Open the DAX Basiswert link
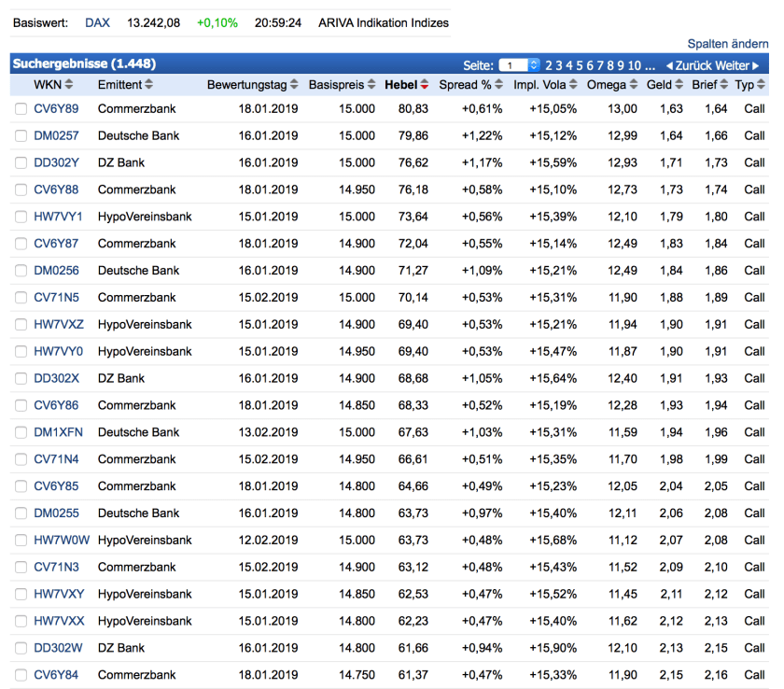 pos(97,22)
